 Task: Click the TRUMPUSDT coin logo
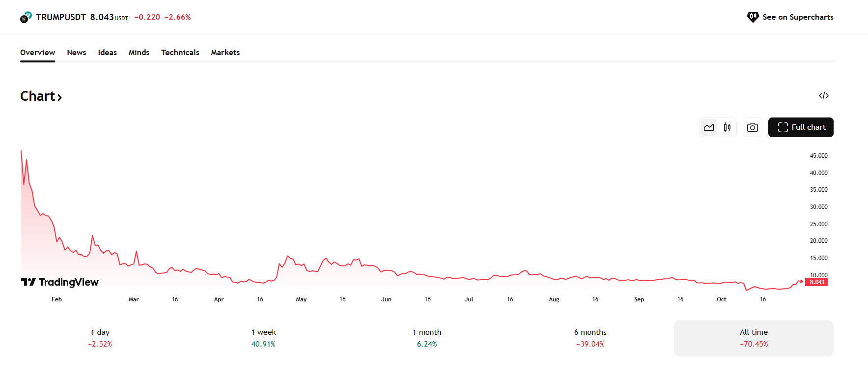(x=26, y=17)
